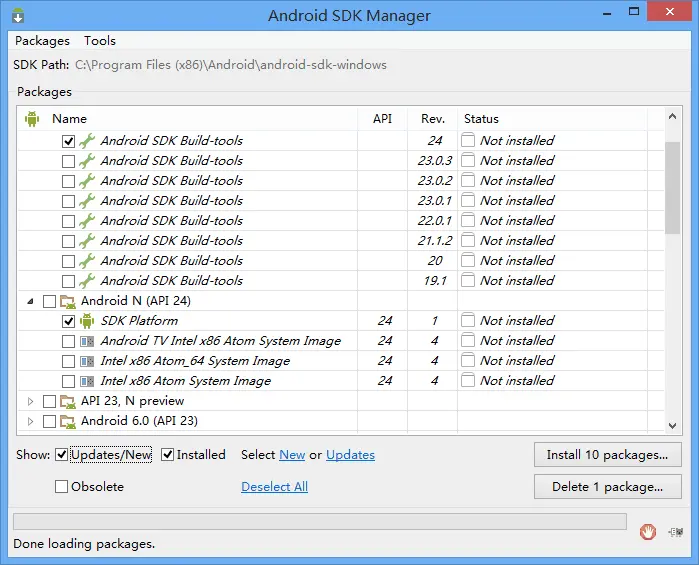Click the scroll up arrow of package list
The image size is (699, 565).
[672, 116]
